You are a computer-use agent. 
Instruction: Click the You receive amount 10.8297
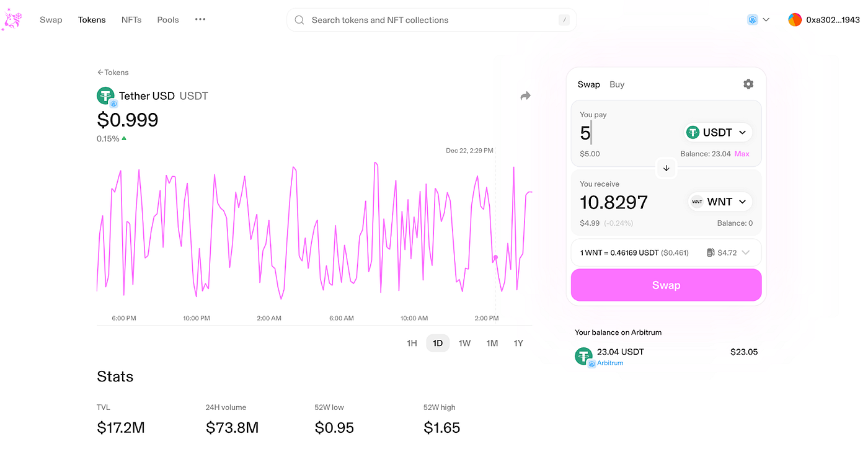614,202
